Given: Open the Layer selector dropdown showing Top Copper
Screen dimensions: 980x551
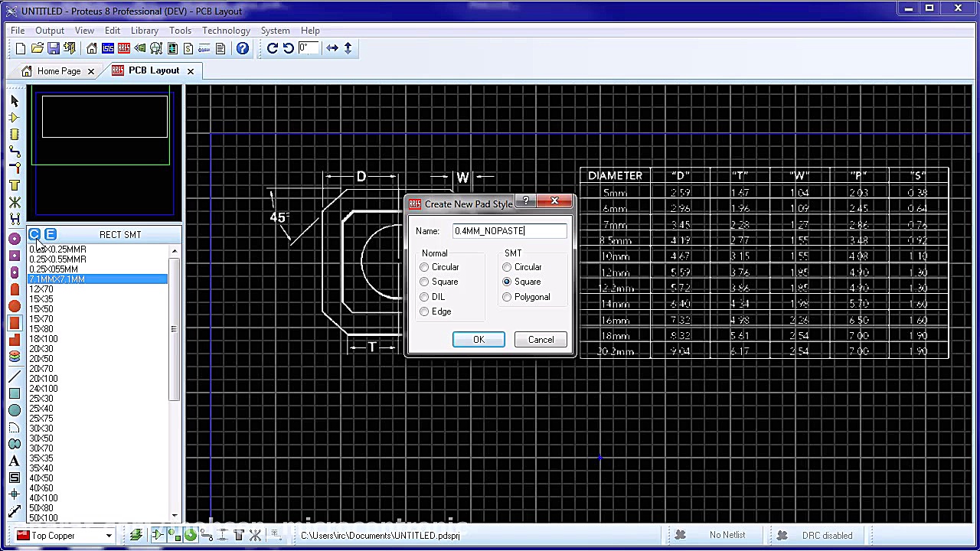Looking at the screenshot, I should point(65,536).
